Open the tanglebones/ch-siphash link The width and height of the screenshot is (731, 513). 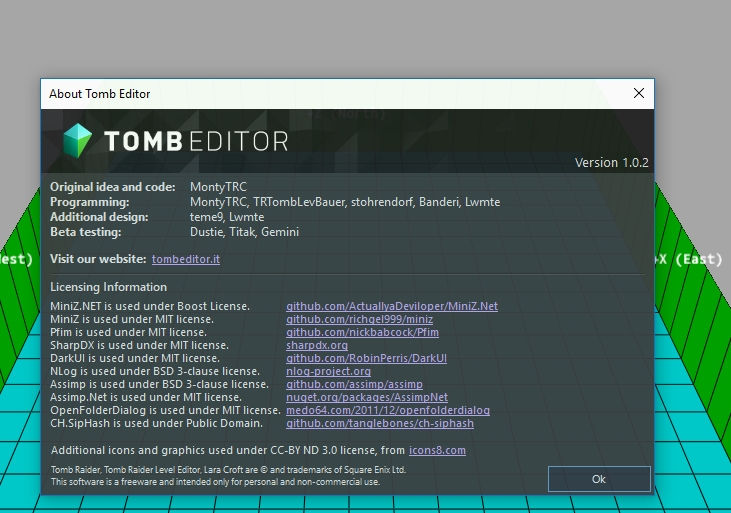[x=380, y=424]
